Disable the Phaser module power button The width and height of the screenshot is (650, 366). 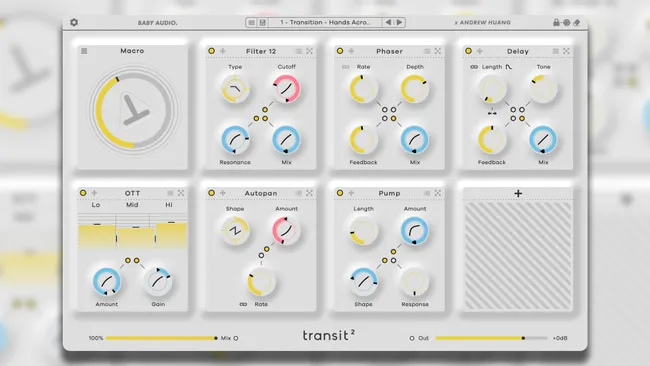pos(340,51)
